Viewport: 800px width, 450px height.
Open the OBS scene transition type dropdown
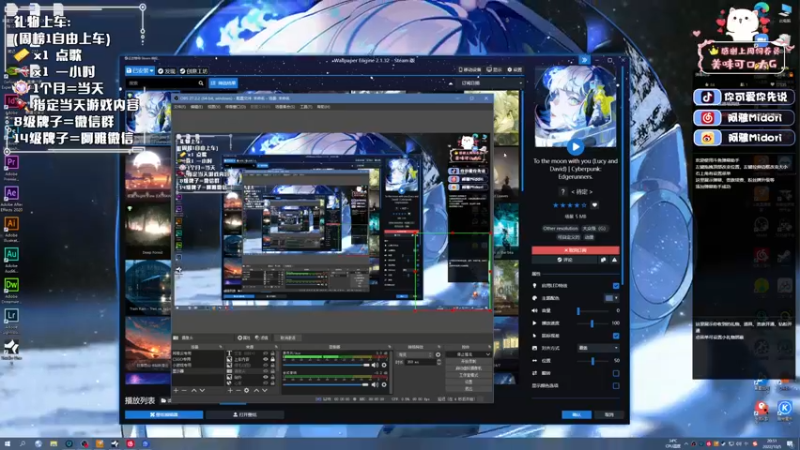coord(414,354)
